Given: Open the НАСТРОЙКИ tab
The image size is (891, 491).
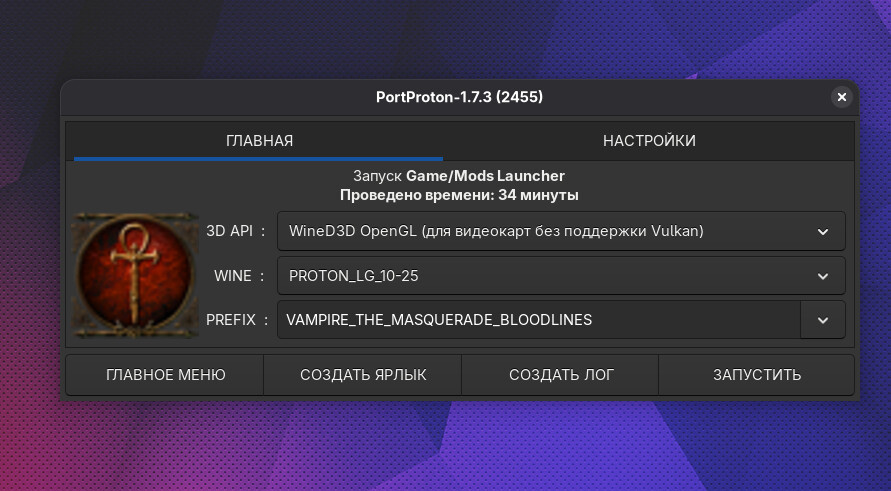Looking at the screenshot, I should (649, 141).
